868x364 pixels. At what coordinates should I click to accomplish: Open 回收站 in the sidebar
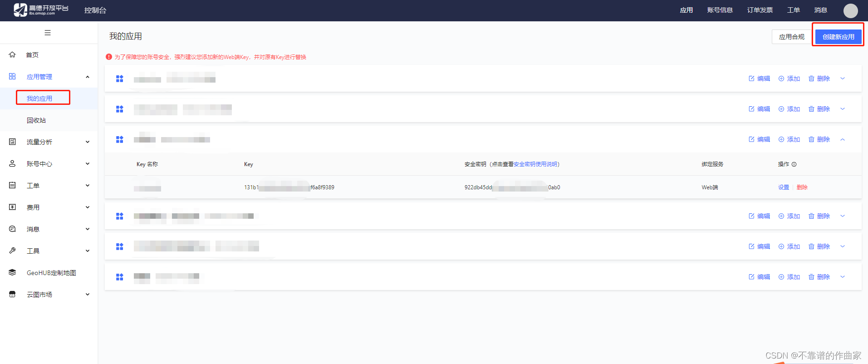tap(36, 120)
